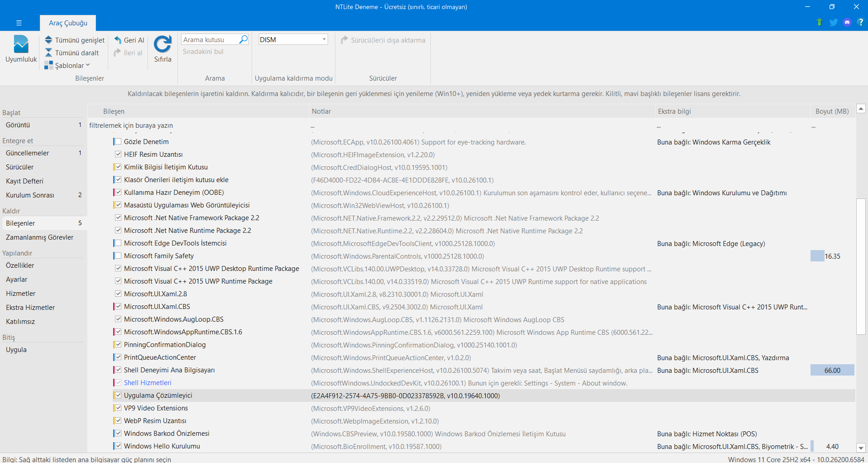
Task: Go to Kurulum Sonrası page
Action: (43, 195)
